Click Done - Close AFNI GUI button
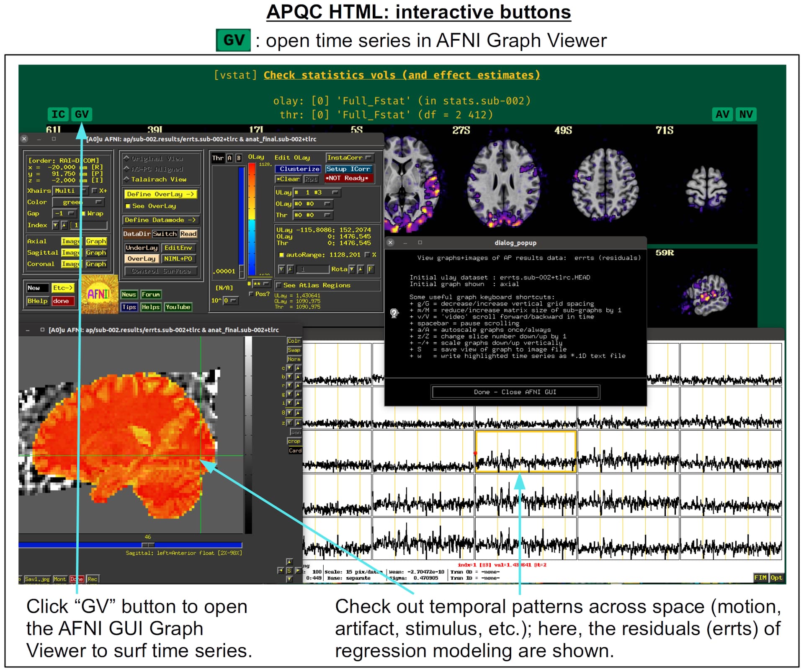Screen dimensions: 804x672 tap(515, 392)
